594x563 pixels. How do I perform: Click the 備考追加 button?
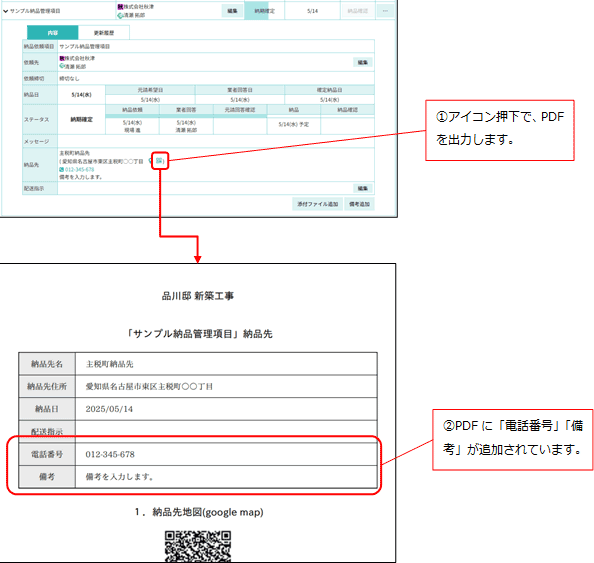359,204
